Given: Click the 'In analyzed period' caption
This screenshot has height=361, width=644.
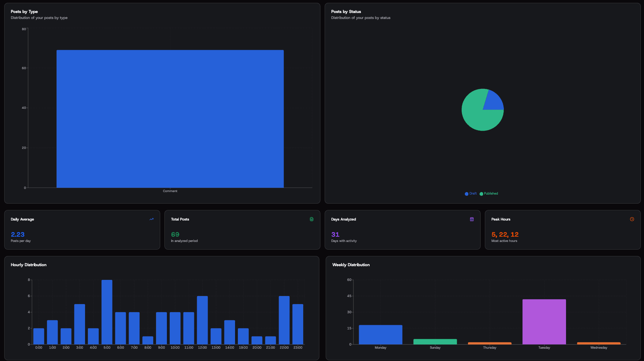Looking at the screenshot, I should pyautogui.click(x=184, y=241).
